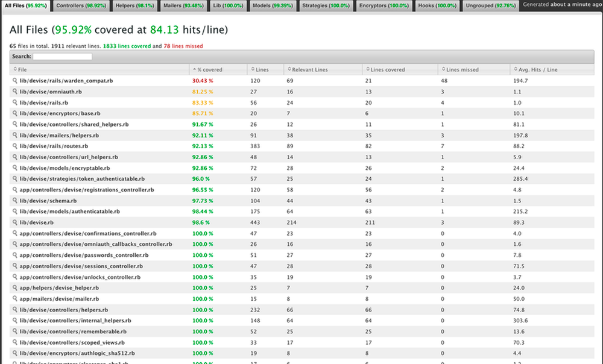Sort table by Relevant Lines column
The image size is (603, 364).
[x=323, y=69]
